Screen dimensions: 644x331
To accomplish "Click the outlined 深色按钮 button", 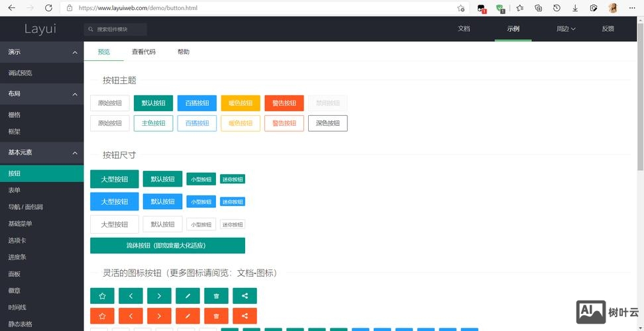I will (x=328, y=123).
